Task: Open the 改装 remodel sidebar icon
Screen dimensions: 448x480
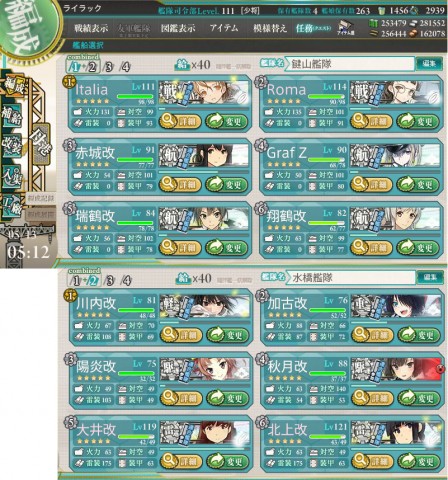Action: (x=12, y=146)
